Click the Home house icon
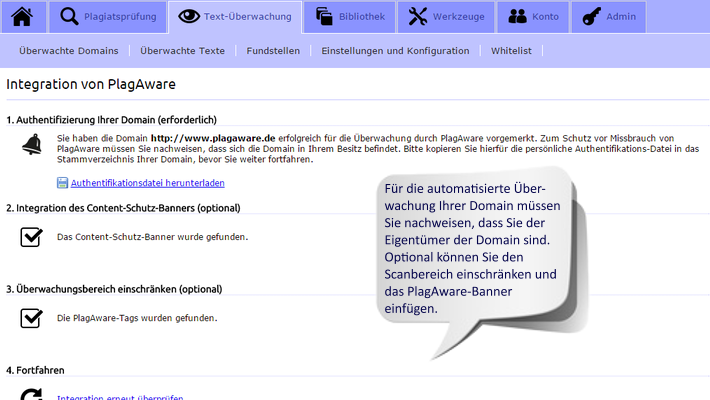 coord(23,16)
